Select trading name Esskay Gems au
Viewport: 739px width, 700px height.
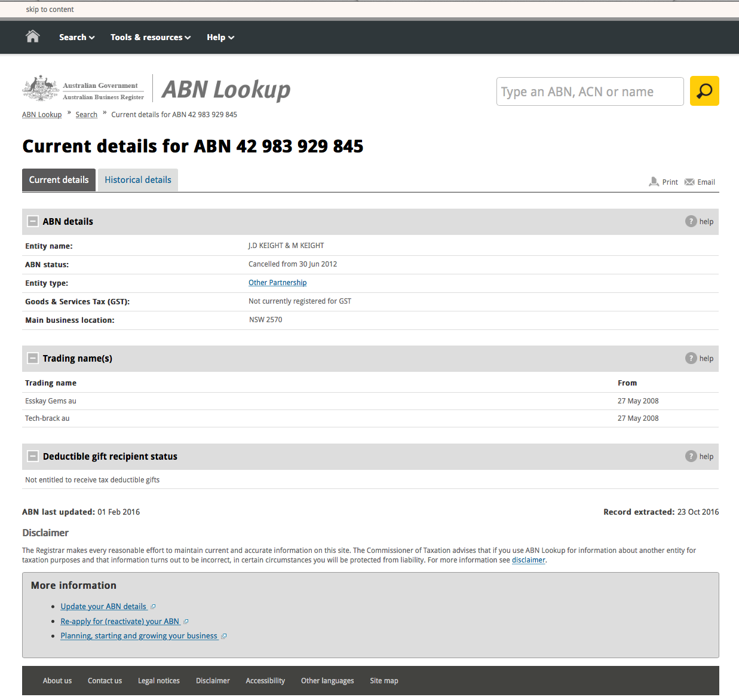click(51, 401)
